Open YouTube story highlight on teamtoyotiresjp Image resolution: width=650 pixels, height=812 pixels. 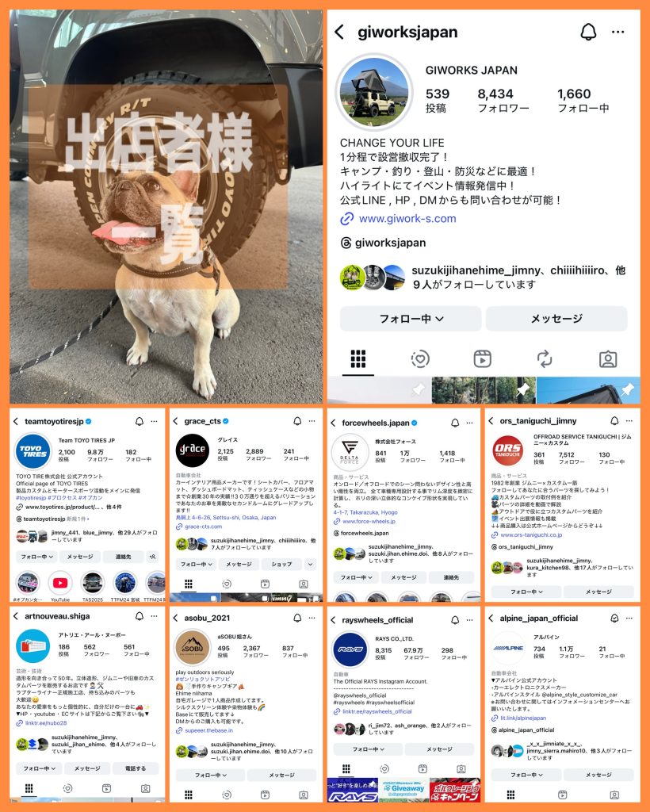pos(60,583)
